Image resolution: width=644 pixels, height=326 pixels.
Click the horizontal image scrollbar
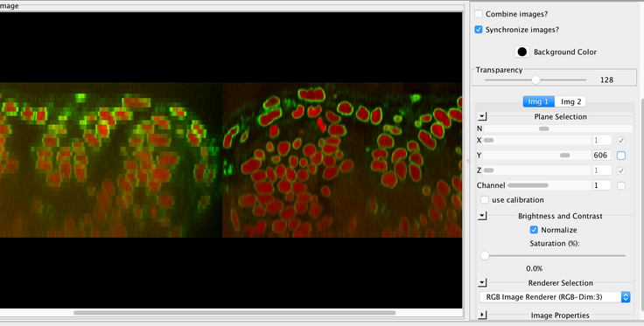pos(234,313)
